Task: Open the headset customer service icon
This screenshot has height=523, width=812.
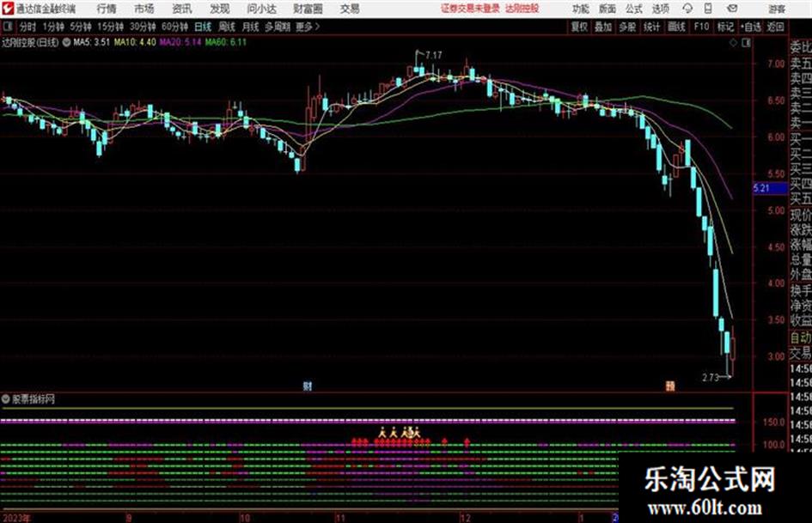Action: point(687,9)
